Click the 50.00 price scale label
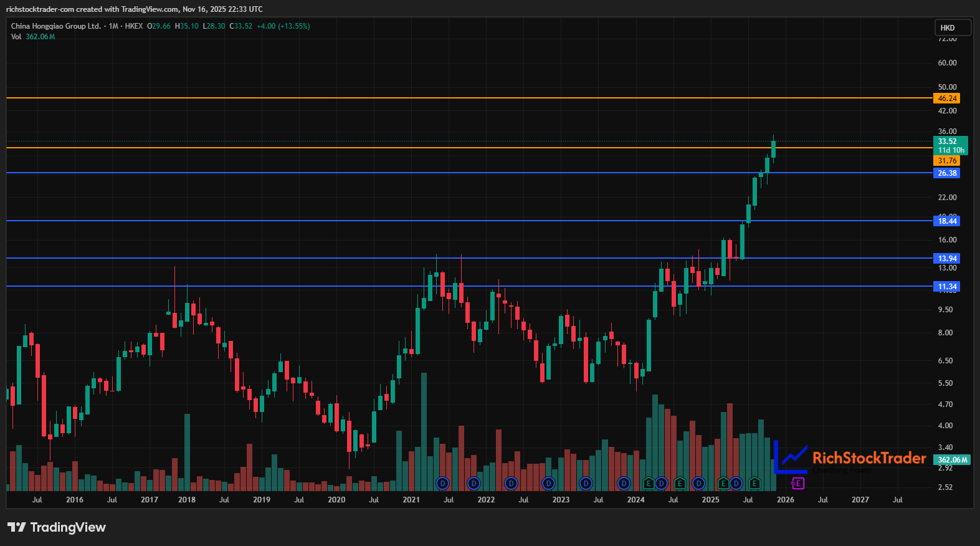Viewport: 980px width, 546px height. [947, 87]
